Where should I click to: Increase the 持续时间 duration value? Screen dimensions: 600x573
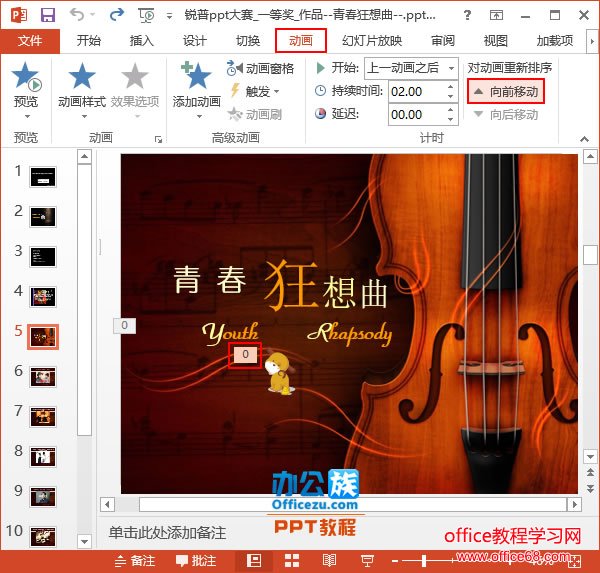[450, 87]
